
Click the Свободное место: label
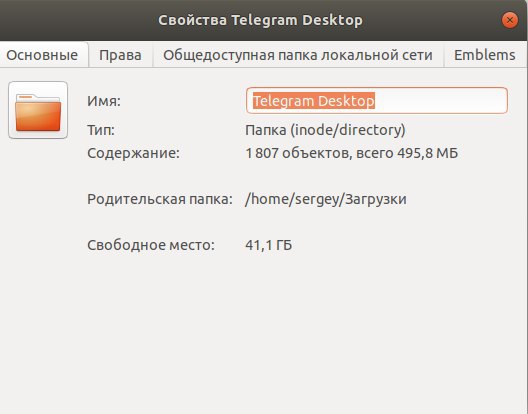pyautogui.click(x=151, y=245)
